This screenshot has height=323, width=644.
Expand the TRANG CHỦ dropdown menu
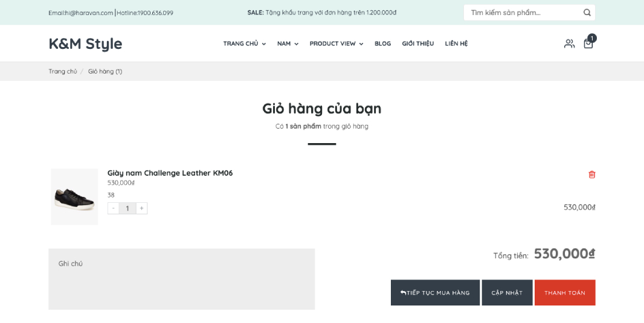pos(245,43)
